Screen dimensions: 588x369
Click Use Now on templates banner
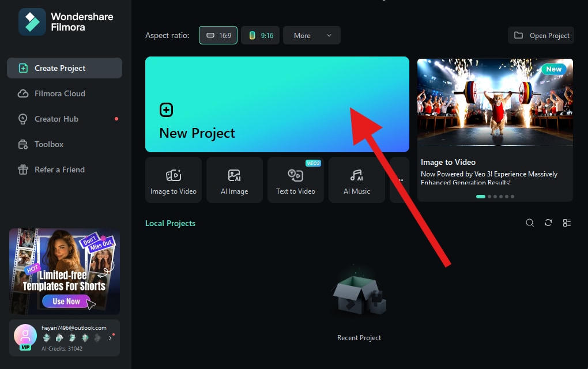(x=66, y=301)
